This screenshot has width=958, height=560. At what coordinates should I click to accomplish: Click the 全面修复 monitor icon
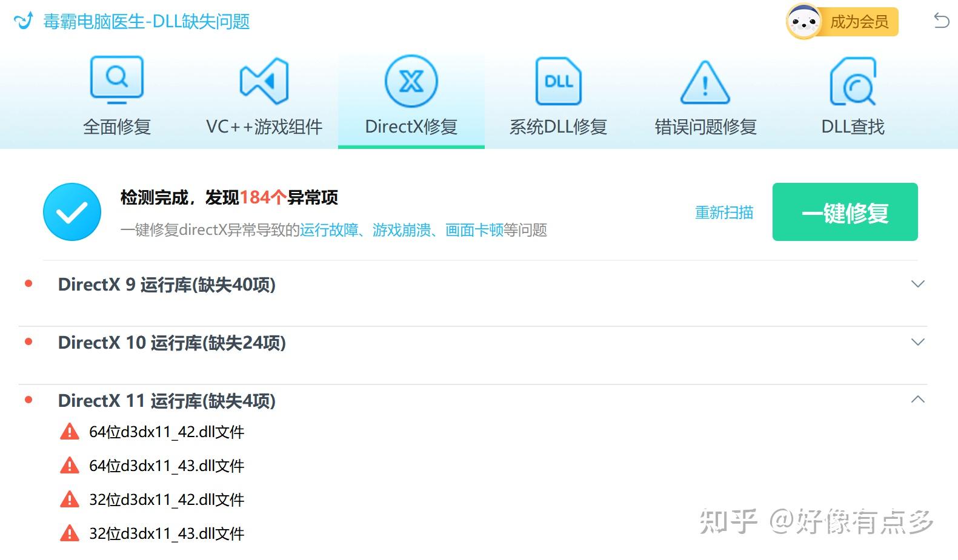[x=117, y=80]
